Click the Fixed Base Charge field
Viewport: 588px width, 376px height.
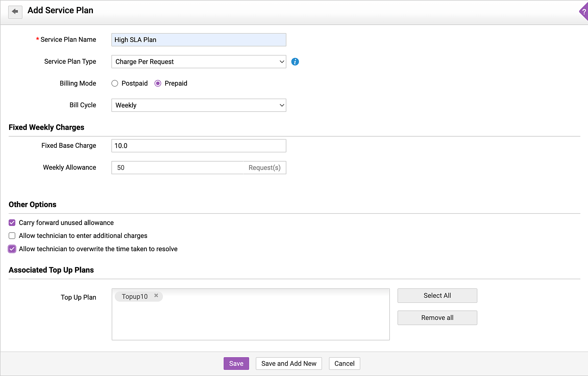point(199,146)
